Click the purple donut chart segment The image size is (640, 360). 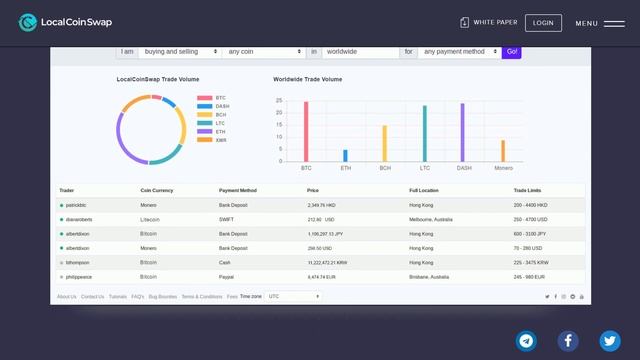[x=124, y=143]
